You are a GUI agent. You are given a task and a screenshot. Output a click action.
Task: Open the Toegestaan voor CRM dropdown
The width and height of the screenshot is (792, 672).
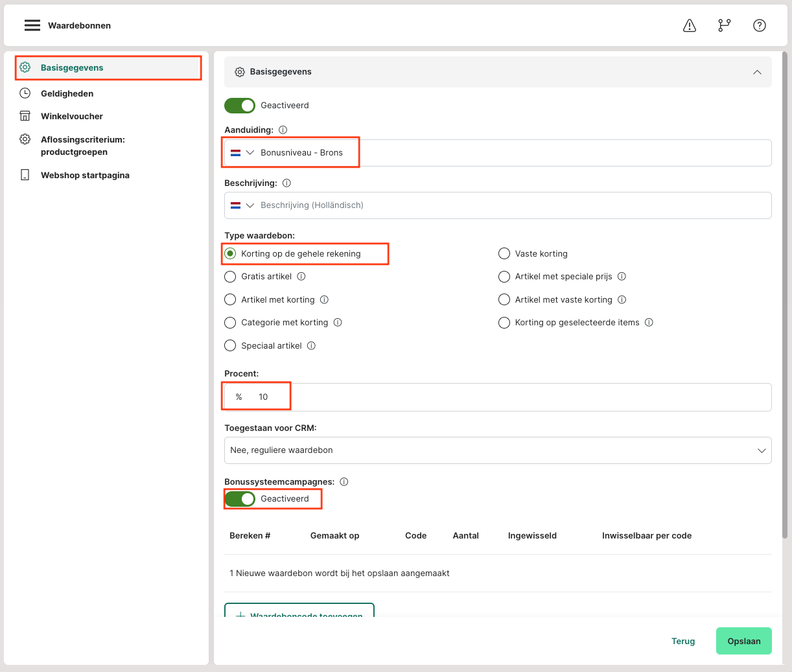(x=498, y=450)
